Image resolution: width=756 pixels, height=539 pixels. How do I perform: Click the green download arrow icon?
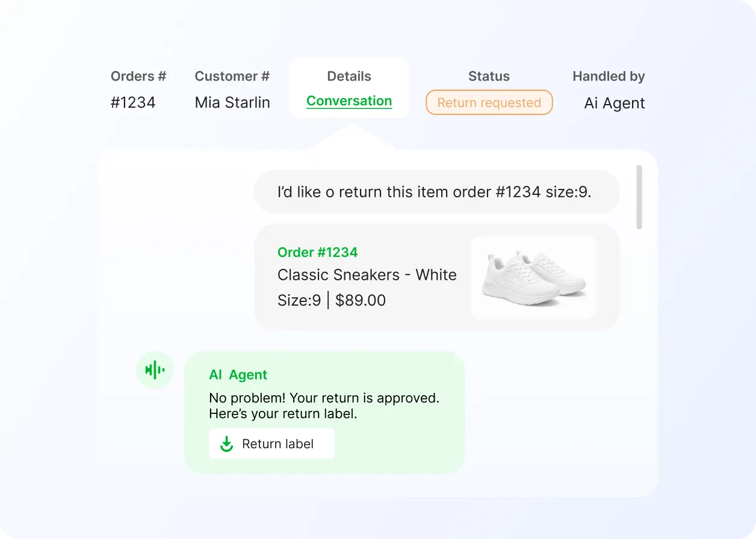pos(226,444)
